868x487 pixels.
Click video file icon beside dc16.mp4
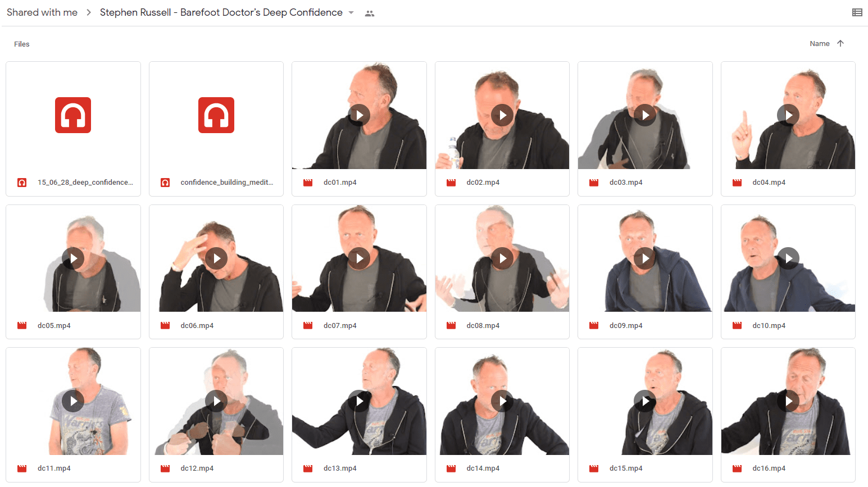pyautogui.click(x=737, y=468)
